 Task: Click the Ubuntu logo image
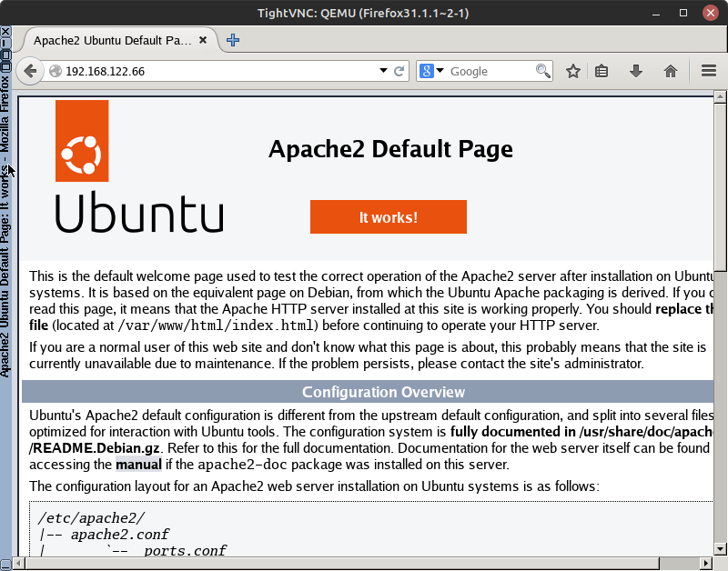(139, 166)
